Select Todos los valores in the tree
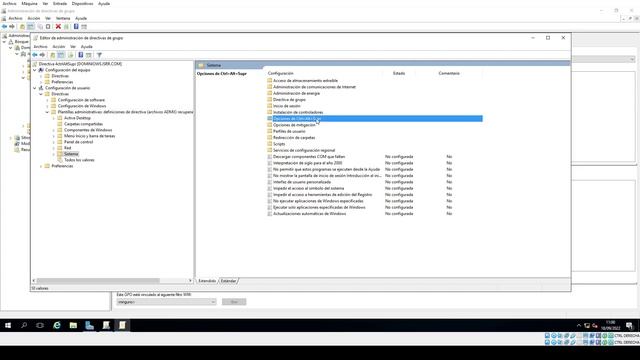 (x=79, y=160)
